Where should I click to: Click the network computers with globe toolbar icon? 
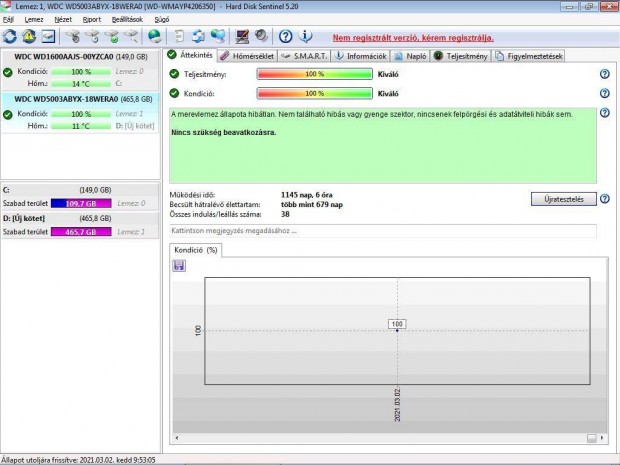(x=218, y=36)
